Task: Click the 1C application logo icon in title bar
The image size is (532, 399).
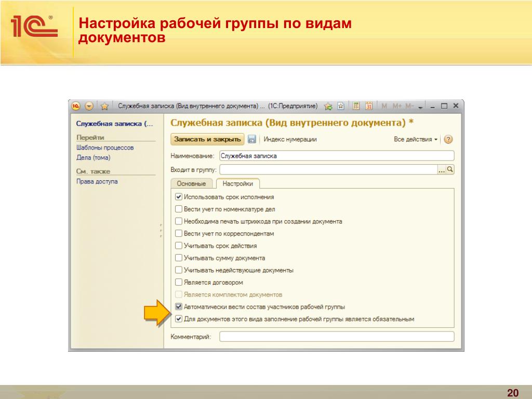Action: (76, 106)
